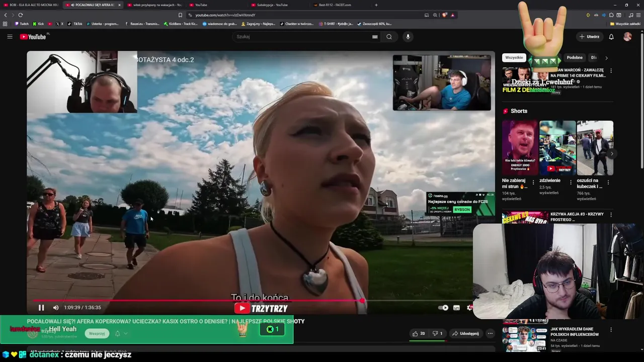Open the rains.gg RYBSON ad card
This screenshot has height=362, width=644.
(460, 204)
